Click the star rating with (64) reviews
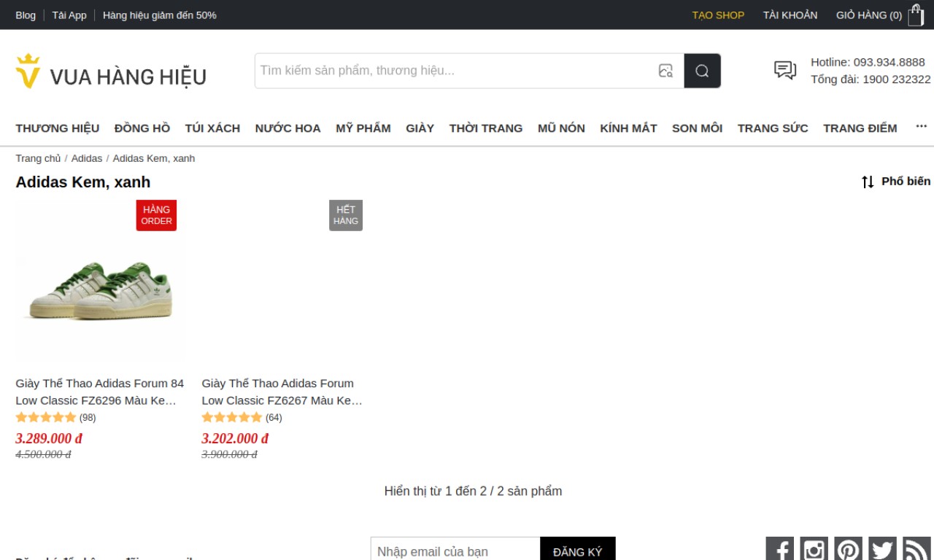Viewport: 934px width, 560px height. coord(242,418)
